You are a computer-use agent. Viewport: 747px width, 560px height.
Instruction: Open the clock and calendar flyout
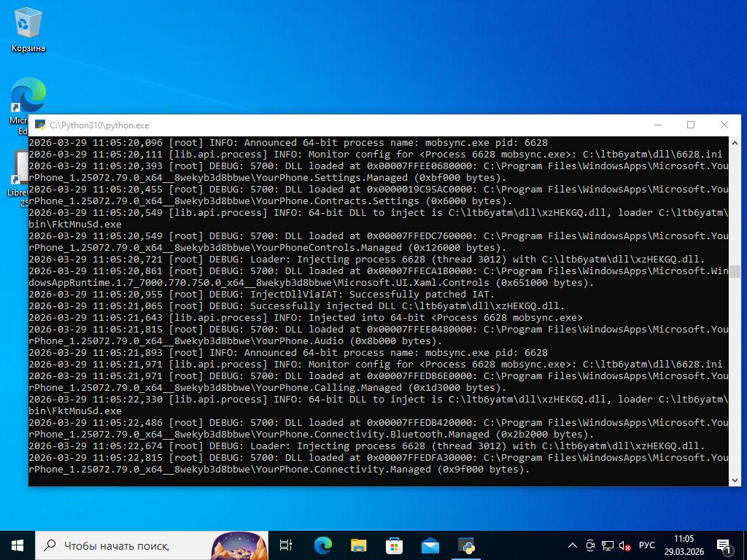684,545
